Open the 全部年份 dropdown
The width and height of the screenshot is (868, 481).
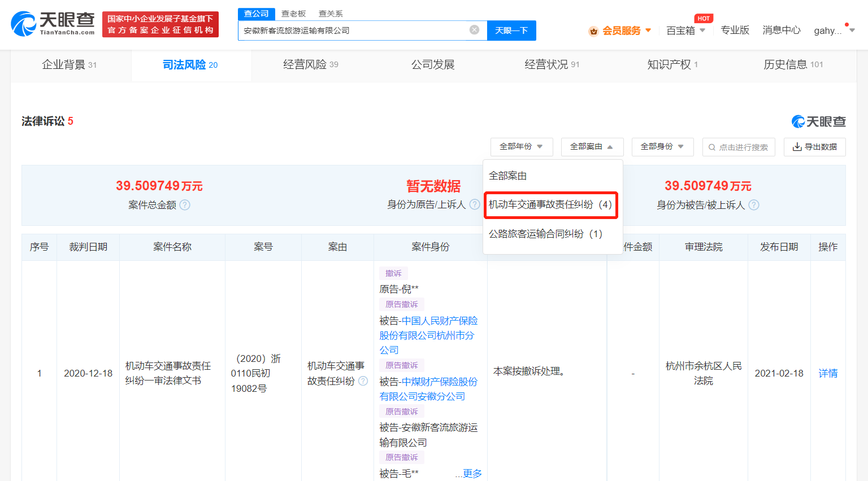point(521,147)
